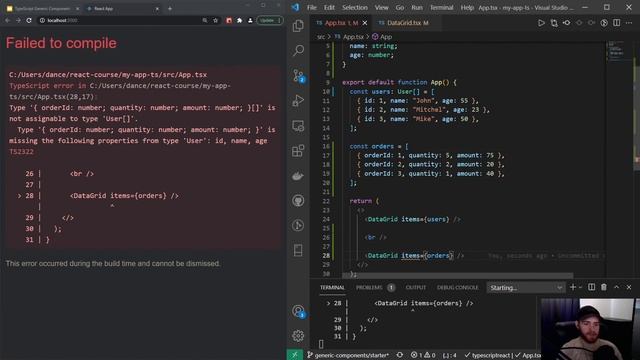Click the browser Update button
The width and height of the screenshot is (640, 360).
269,20
